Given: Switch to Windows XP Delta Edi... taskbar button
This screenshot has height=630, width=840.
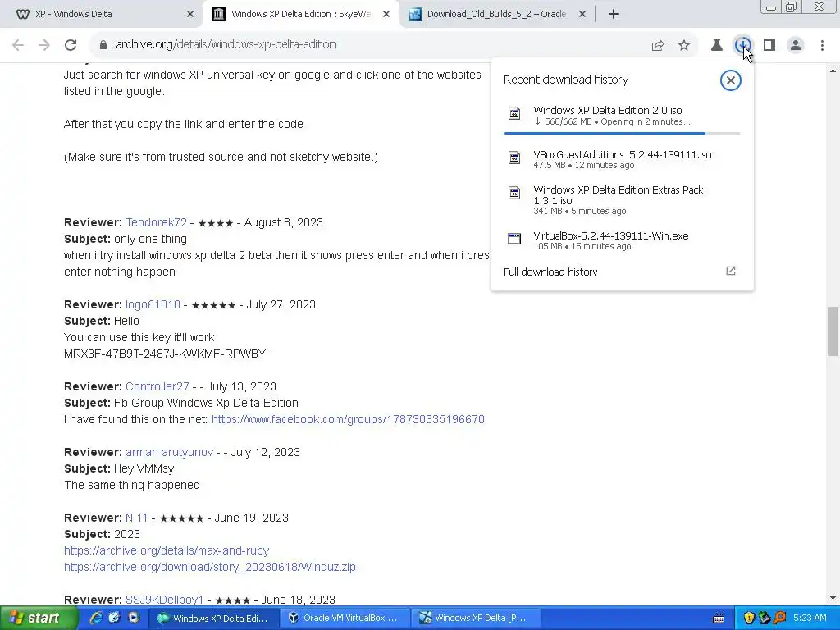Looking at the screenshot, I should coord(214,619).
